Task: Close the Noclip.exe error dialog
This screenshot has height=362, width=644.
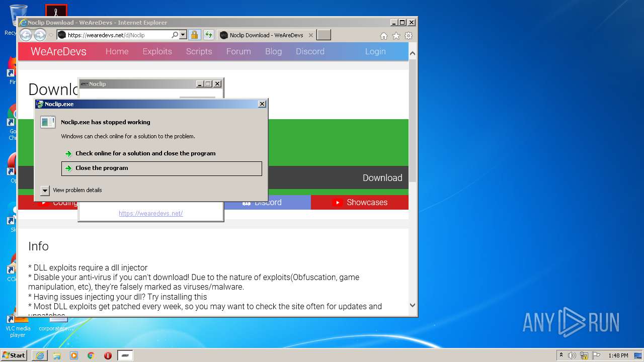Action: [262, 104]
